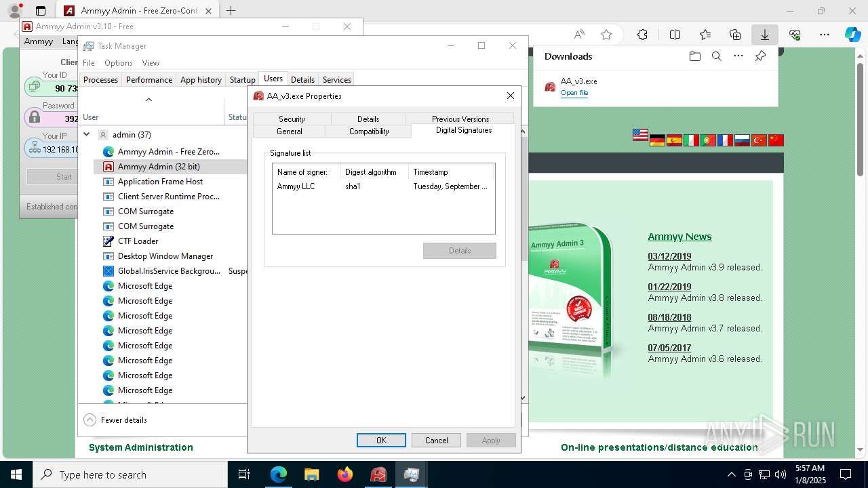Click Fewer details collapse arrow

[90, 420]
